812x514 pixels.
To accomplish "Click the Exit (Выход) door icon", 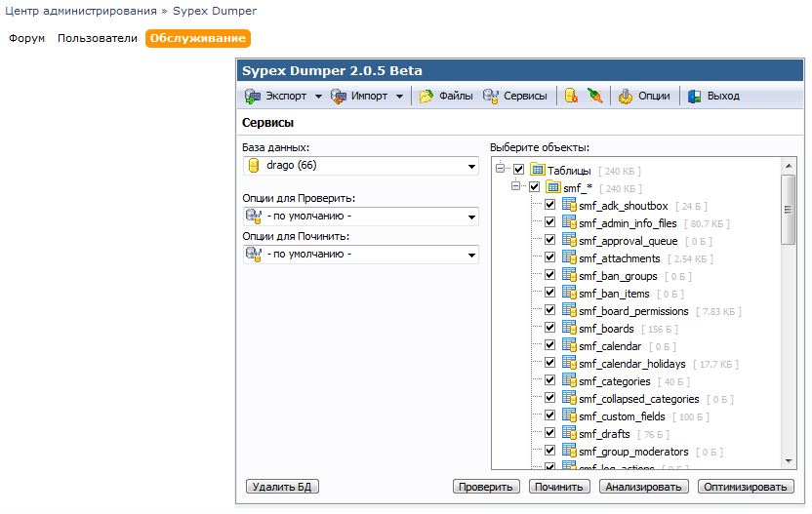I will pos(695,97).
